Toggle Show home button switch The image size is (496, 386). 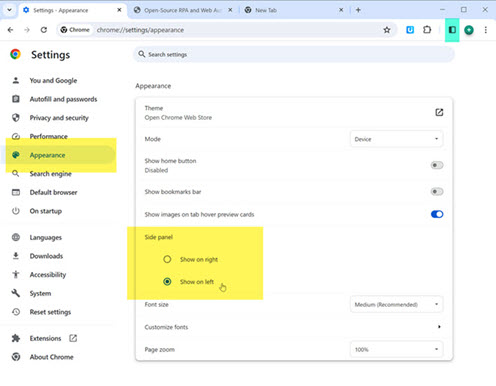(x=437, y=165)
